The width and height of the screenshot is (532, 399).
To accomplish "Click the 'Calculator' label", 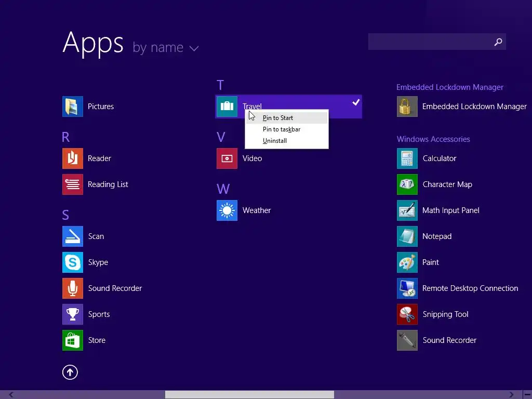I will tap(440, 158).
